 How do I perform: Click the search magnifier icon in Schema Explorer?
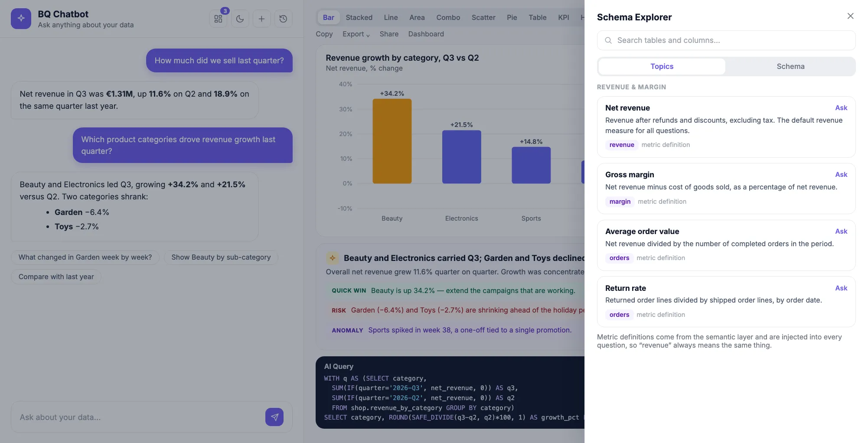click(608, 40)
